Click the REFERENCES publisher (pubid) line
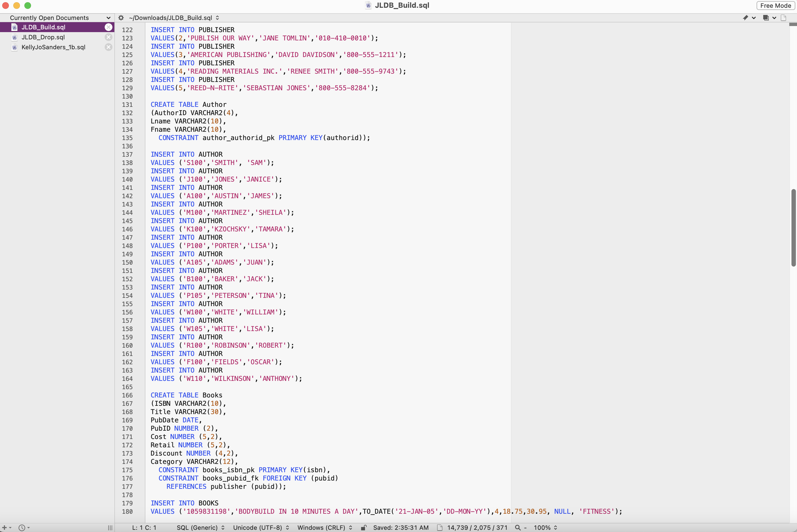Viewport: 797px width, 532px height. tap(226, 486)
